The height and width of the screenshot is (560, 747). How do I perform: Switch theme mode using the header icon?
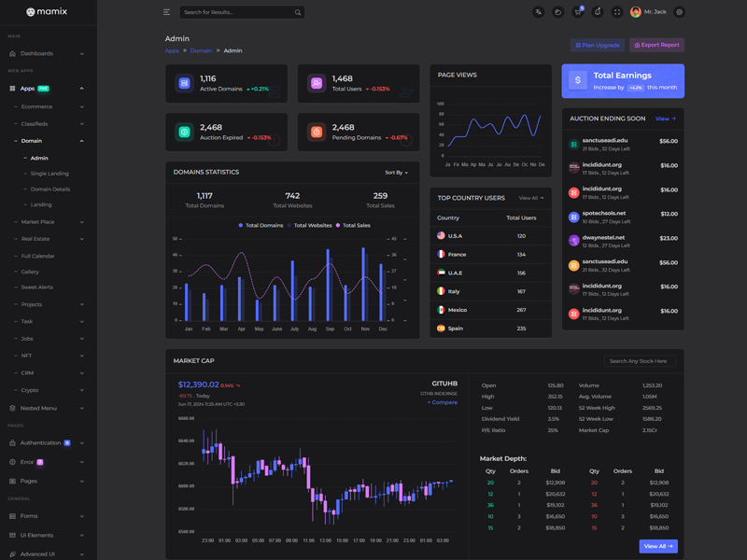(x=557, y=12)
